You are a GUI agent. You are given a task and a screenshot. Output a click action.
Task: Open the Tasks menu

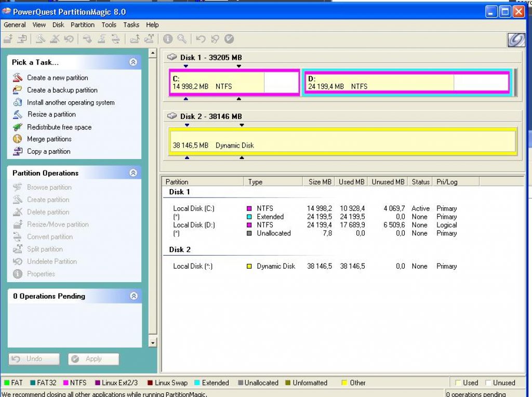point(131,25)
